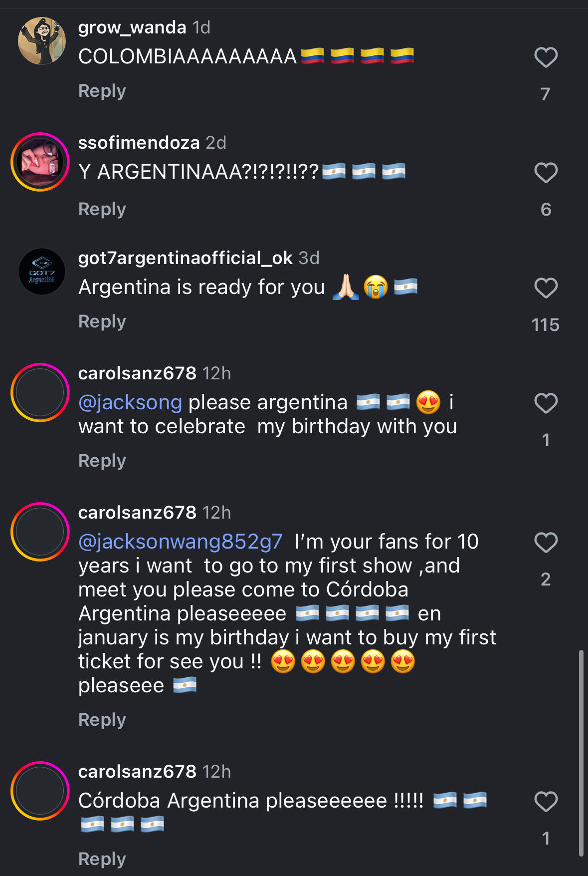This screenshot has width=588, height=876.
Task: Open the @jacksong mention link
Action: pyautogui.click(x=130, y=402)
